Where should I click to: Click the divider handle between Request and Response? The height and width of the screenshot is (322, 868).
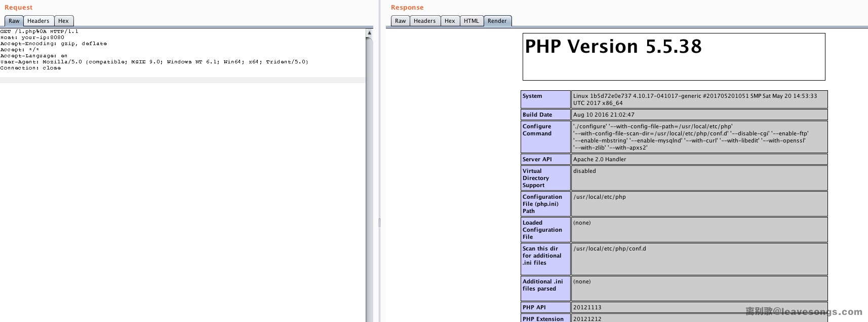(379, 222)
